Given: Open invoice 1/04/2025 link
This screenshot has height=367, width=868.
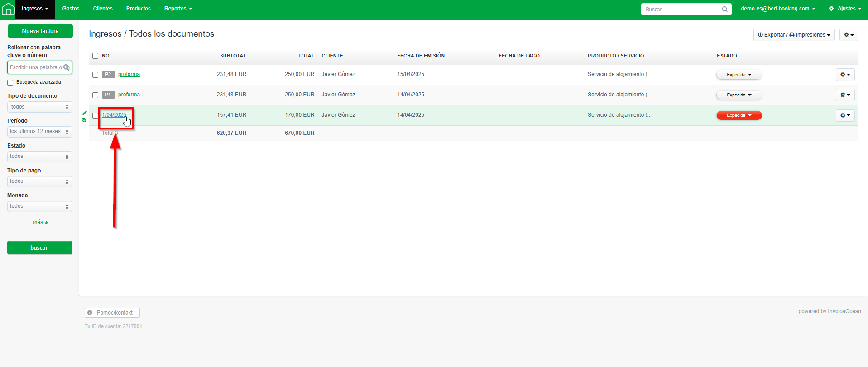Looking at the screenshot, I should click(114, 115).
